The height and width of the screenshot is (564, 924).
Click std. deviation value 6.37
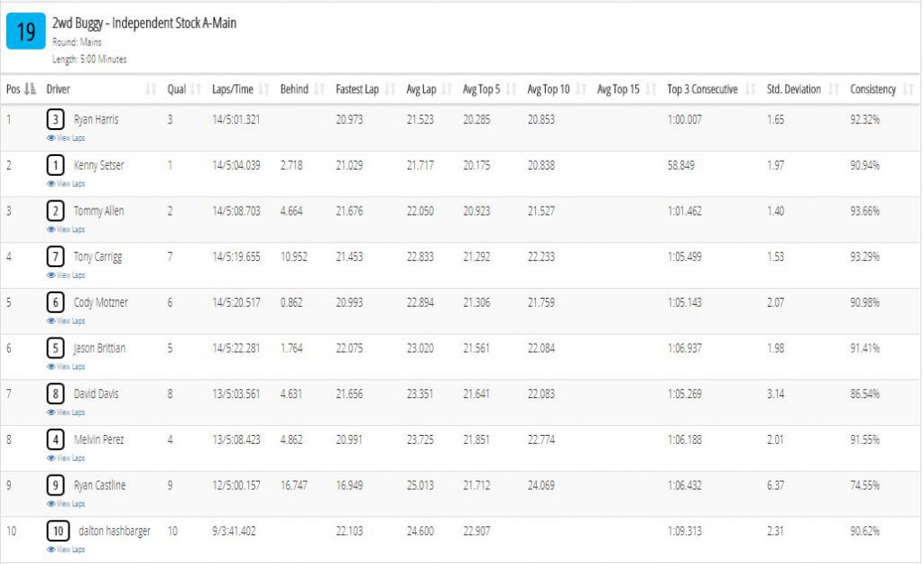pos(775,485)
